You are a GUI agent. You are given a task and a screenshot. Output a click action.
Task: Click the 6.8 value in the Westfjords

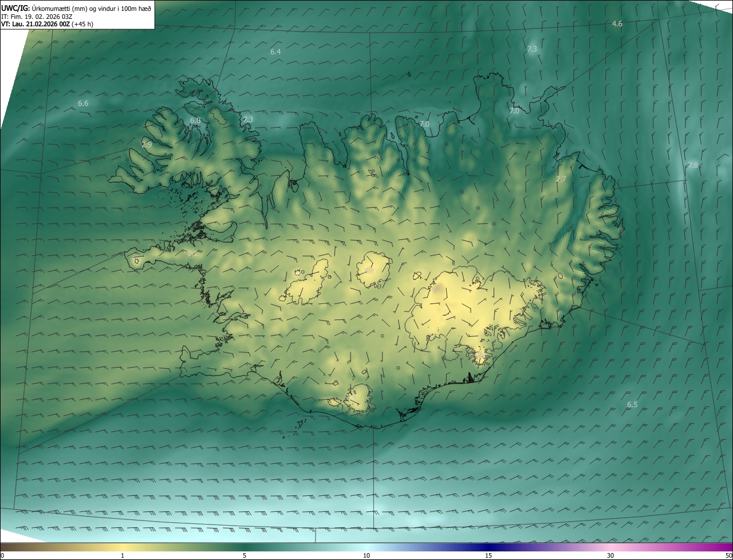195,120
